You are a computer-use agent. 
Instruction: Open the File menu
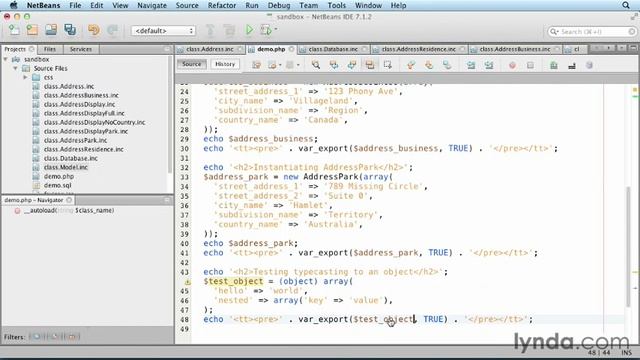coord(75,5)
